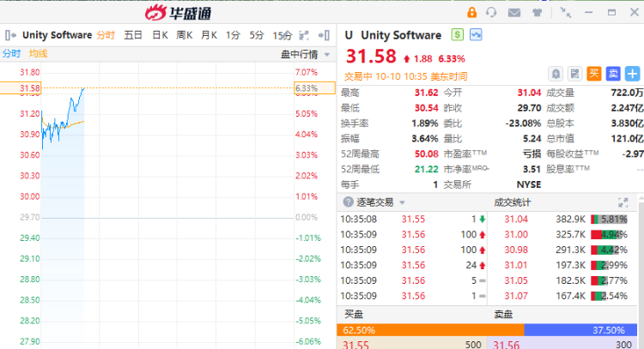
Task: Open the skin/theme shirt icon
Action: [537, 13]
